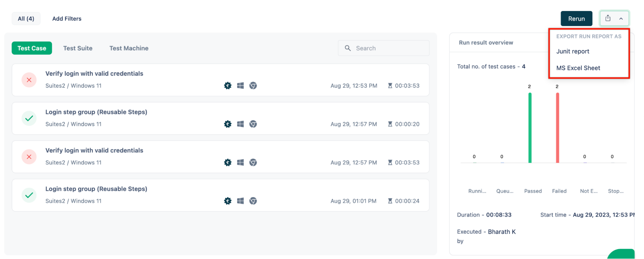Click failed status icon of 12:53 PM Verify login
Image resolution: width=644 pixels, height=259 pixels.
coord(29,80)
